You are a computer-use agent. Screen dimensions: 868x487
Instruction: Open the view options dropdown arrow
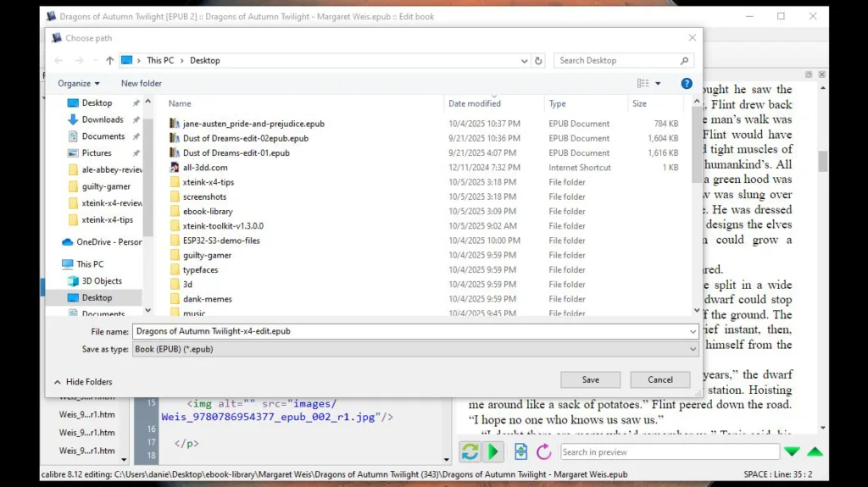[658, 83]
